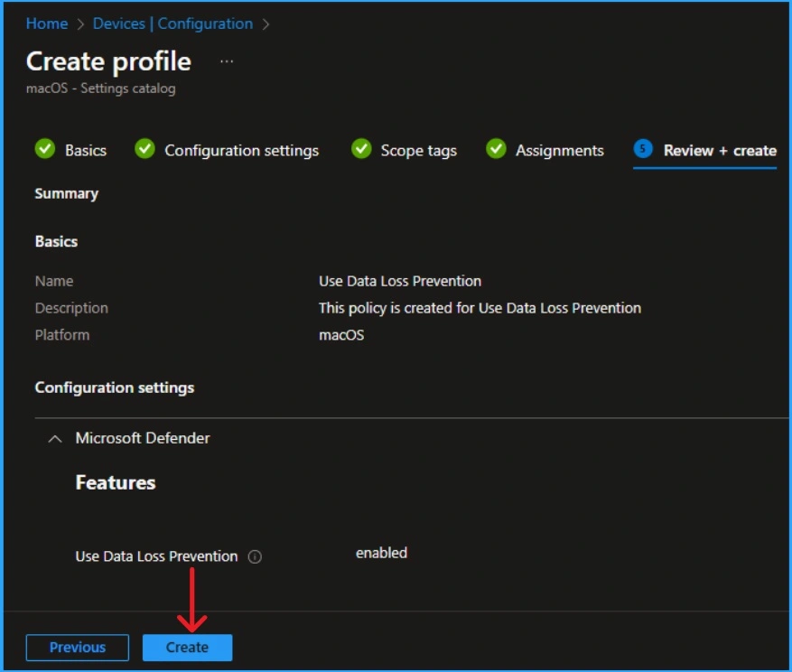Click the checkmark beside Configuration settings
Screen dimensions: 792x672
(145, 148)
